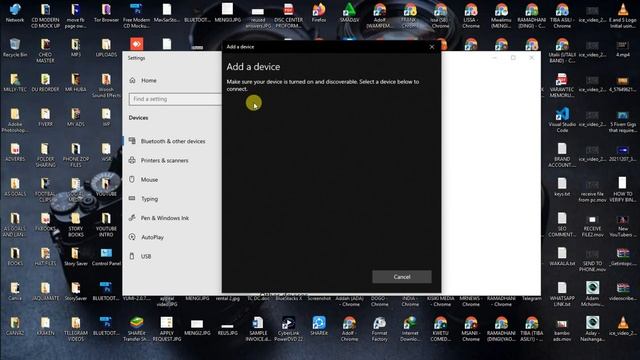Select the STORY BOOKS folder icon
This screenshot has height=360, width=640.
(76, 224)
